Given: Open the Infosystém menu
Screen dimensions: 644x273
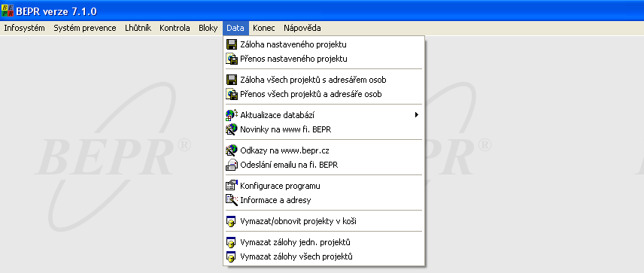Looking at the screenshot, I should coord(24,28).
